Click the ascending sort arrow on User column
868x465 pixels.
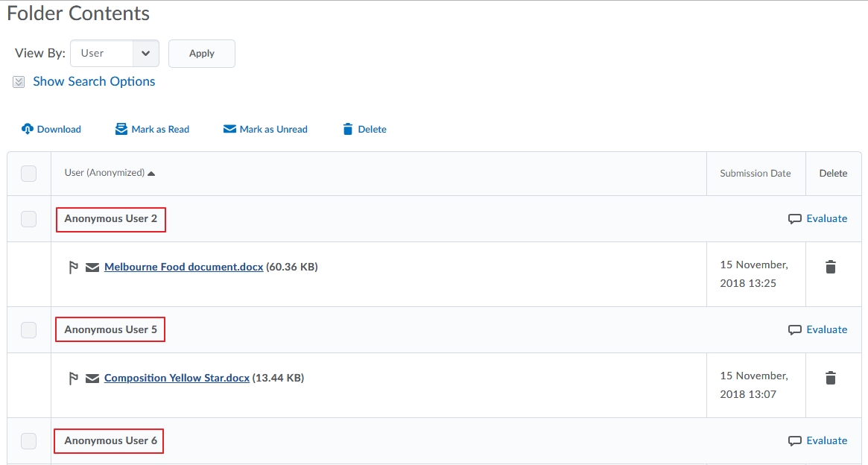pyautogui.click(x=151, y=174)
